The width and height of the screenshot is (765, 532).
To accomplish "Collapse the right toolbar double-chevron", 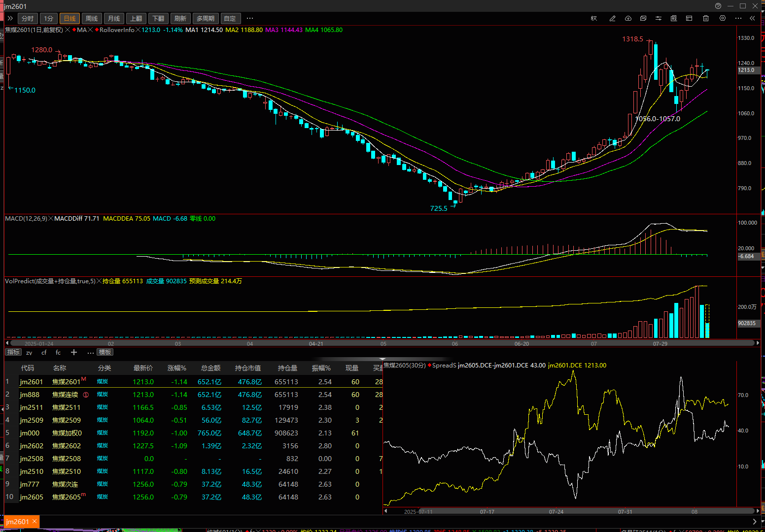I will 752,18.
